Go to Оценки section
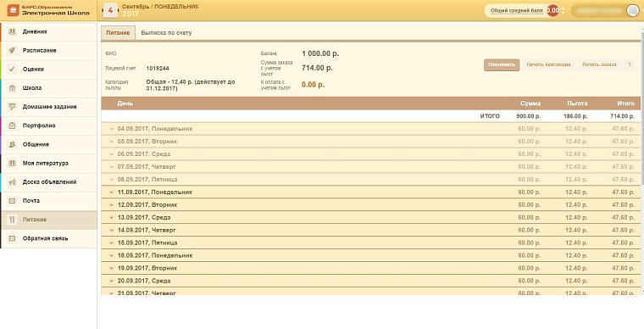Image resolution: width=644 pixels, height=329 pixels. [48, 70]
